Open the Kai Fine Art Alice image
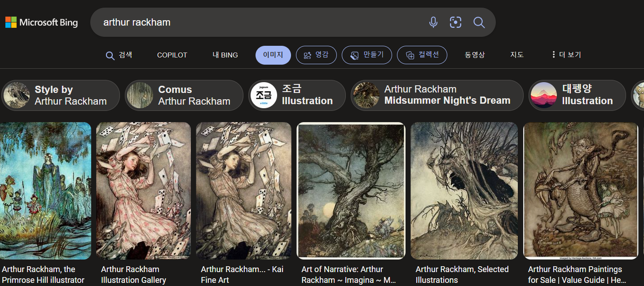Image resolution: width=644 pixels, height=286 pixels. coord(244,191)
